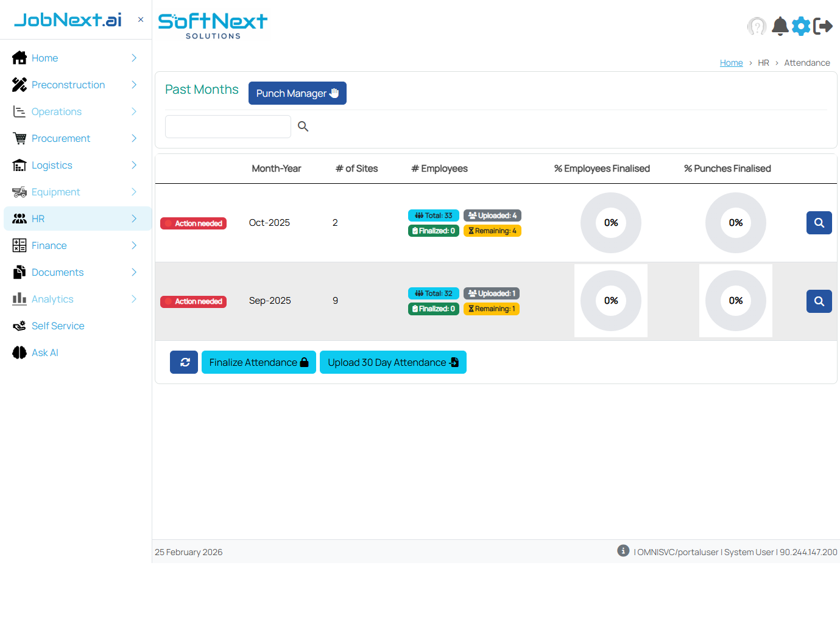Click Upload 30 Day Attendance
The image size is (840, 630).
click(x=392, y=362)
